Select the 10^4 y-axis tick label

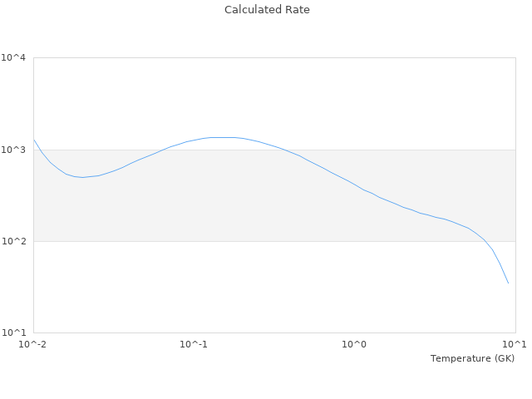point(15,58)
